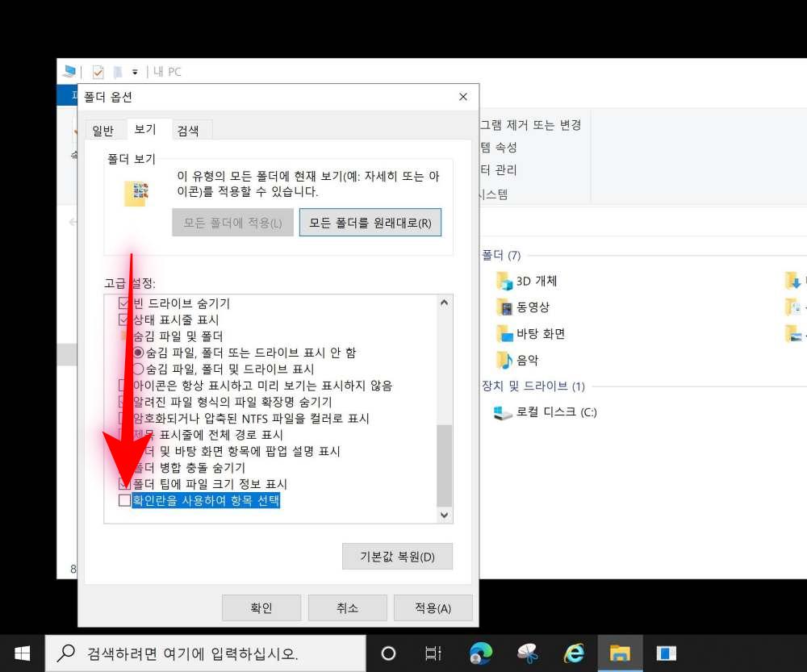Click the 모든 폴더를 원래대로(R) button
Image resolution: width=807 pixels, height=672 pixels.
370,222
